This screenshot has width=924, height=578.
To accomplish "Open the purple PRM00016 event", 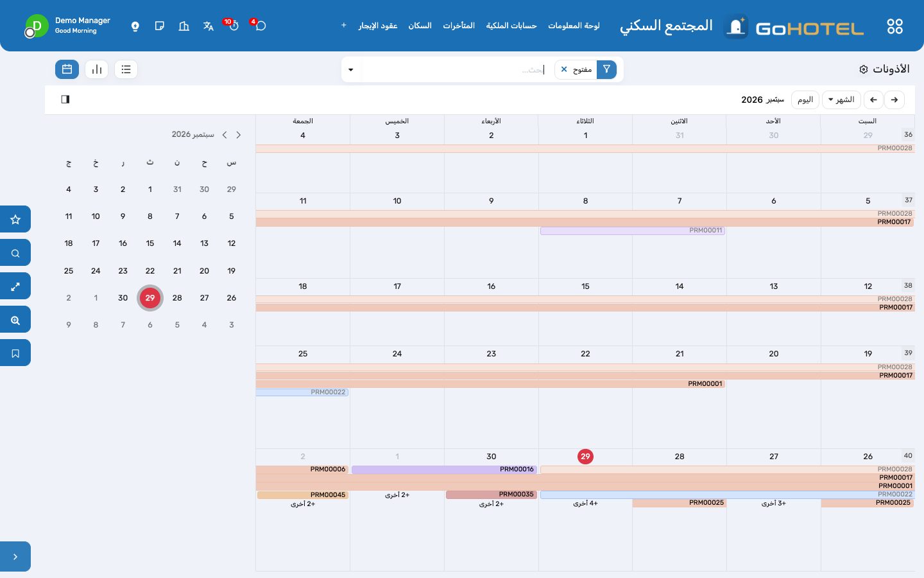I will [444, 469].
